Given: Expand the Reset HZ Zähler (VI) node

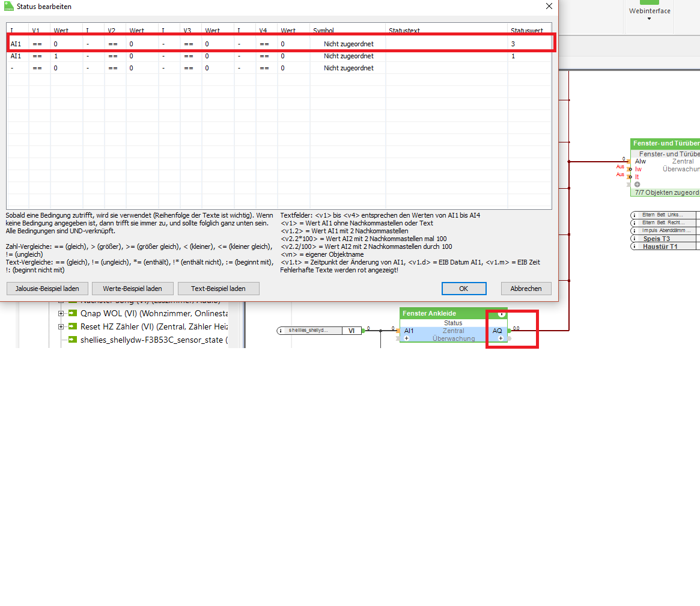Looking at the screenshot, I should click(61, 327).
